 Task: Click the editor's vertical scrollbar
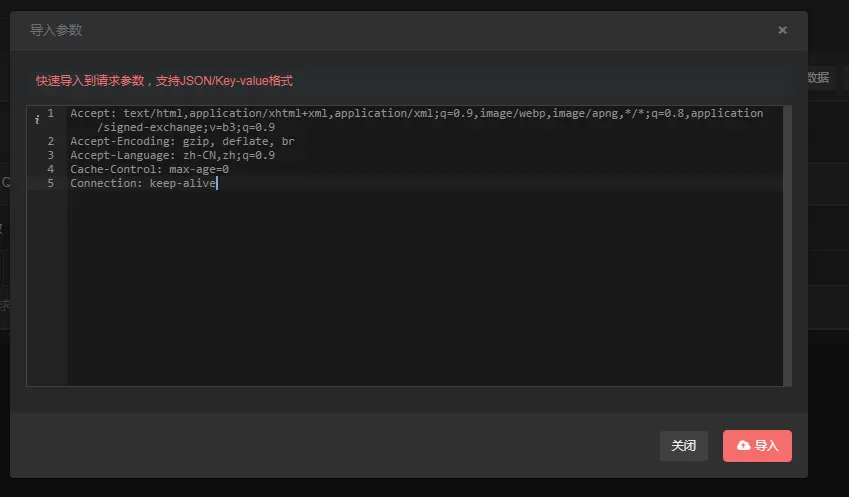[787, 246]
